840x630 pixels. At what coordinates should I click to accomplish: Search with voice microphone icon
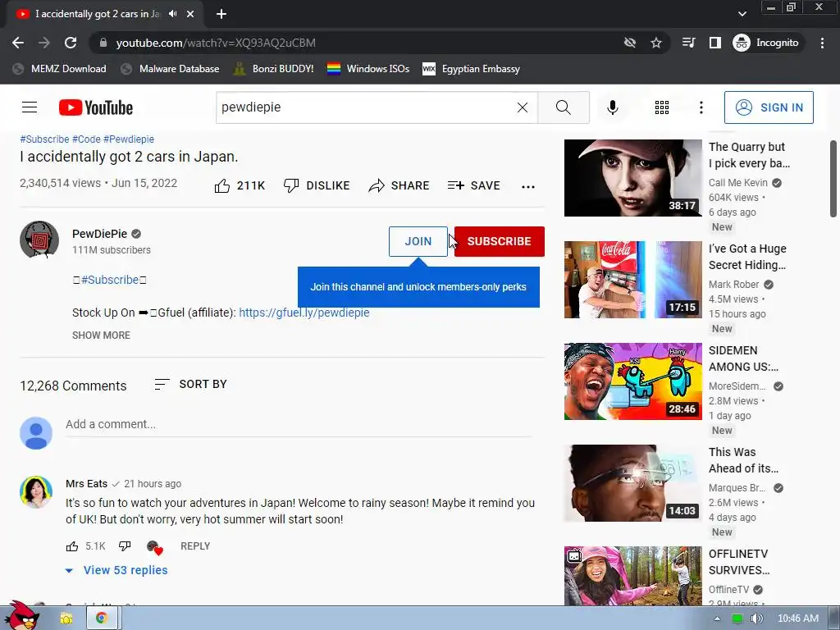[x=612, y=107]
